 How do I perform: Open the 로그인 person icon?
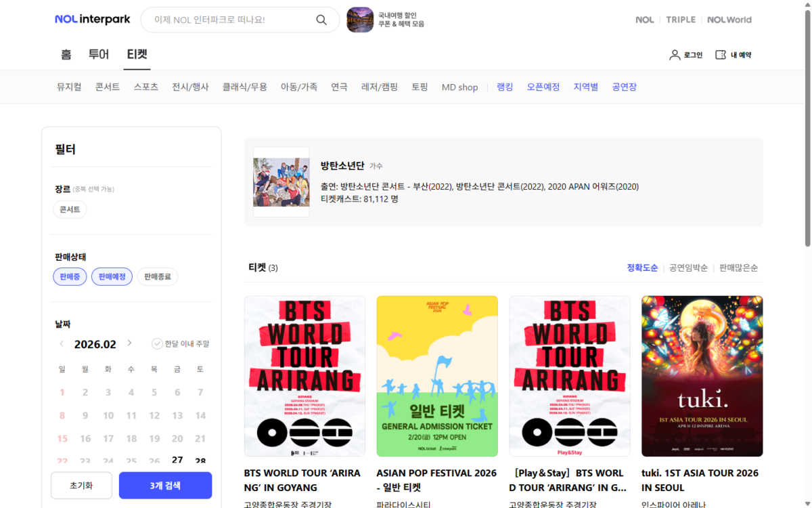675,55
